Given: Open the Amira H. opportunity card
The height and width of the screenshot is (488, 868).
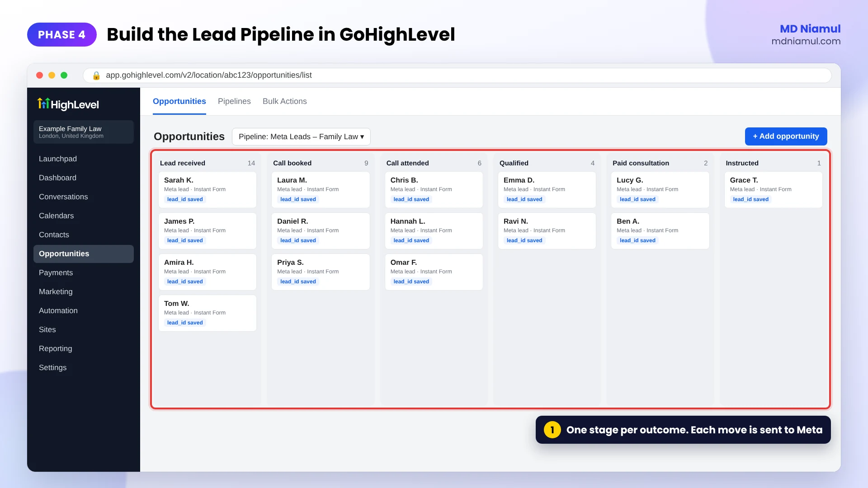Looking at the screenshot, I should click(208, 272).
